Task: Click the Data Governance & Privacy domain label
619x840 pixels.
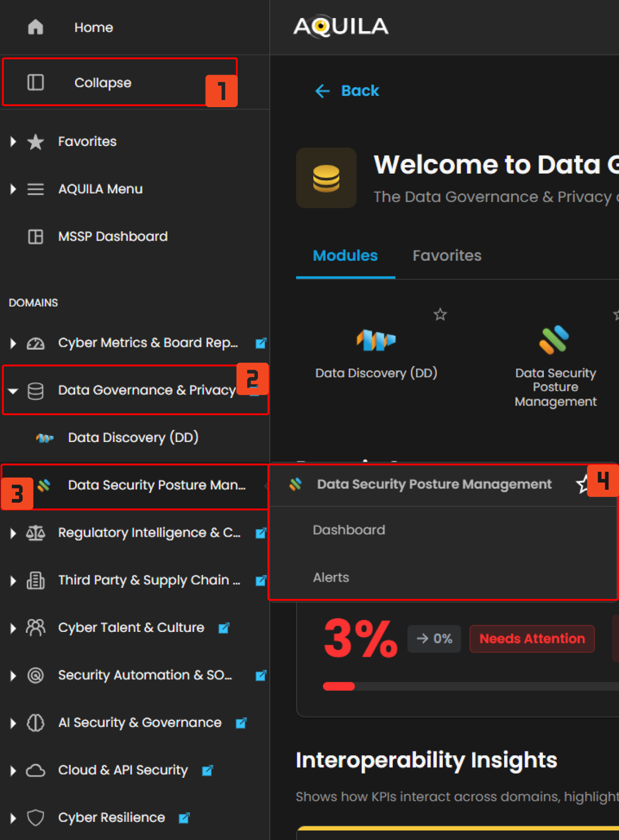Action: (x=147, y=390)
